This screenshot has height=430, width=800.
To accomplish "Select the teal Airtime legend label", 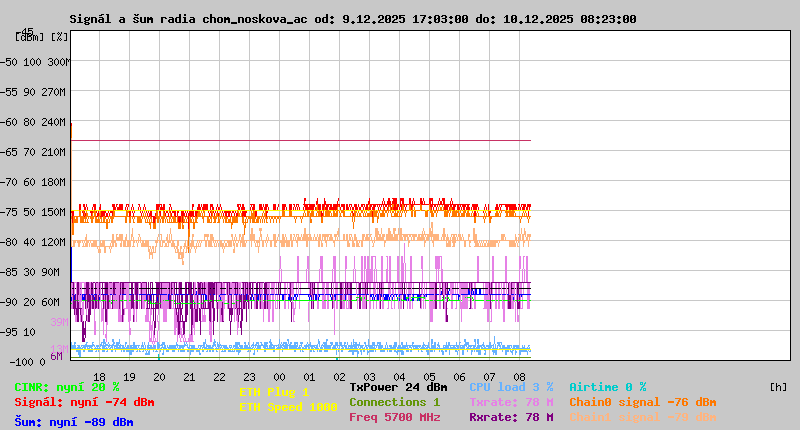I will 608,387.
